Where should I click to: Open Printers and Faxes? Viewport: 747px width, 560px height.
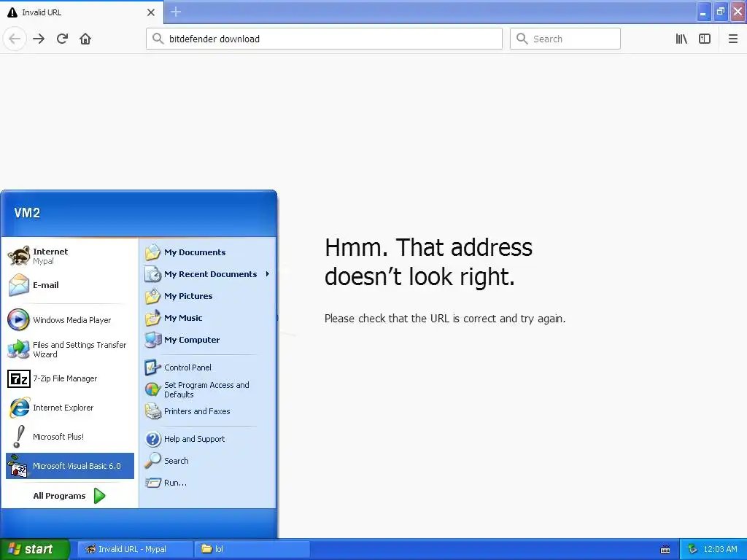[208, 411]
